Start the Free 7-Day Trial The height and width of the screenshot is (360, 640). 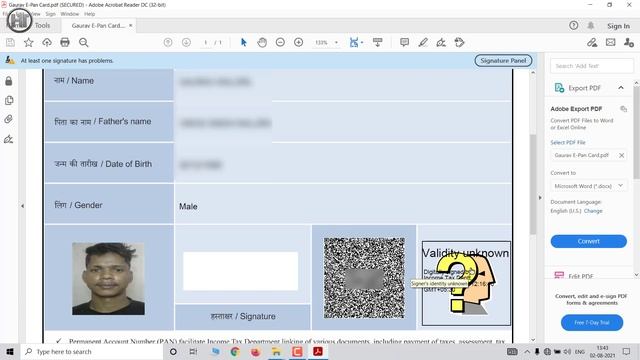(592, 322)
